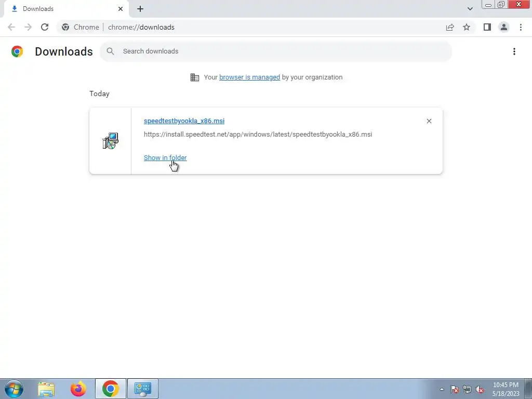Click the msi installer file icon
This screenshot has width=532, height=399.
point(110,141)
